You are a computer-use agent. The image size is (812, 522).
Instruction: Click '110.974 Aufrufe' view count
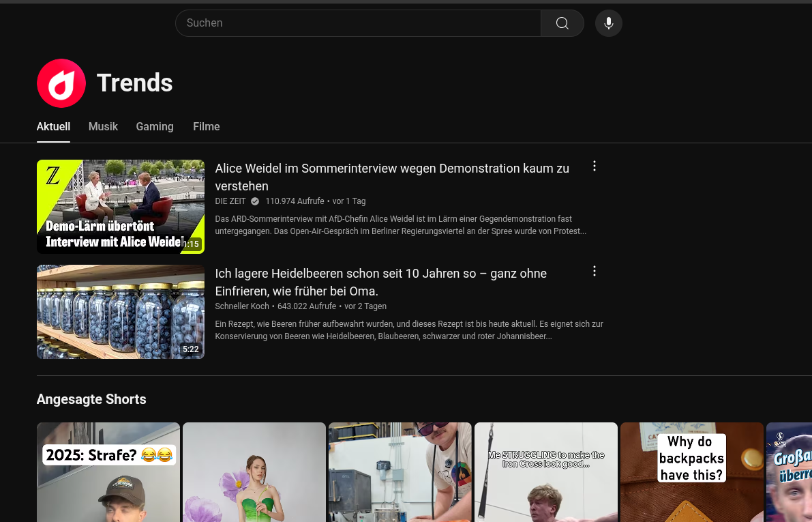click(295, 201)
